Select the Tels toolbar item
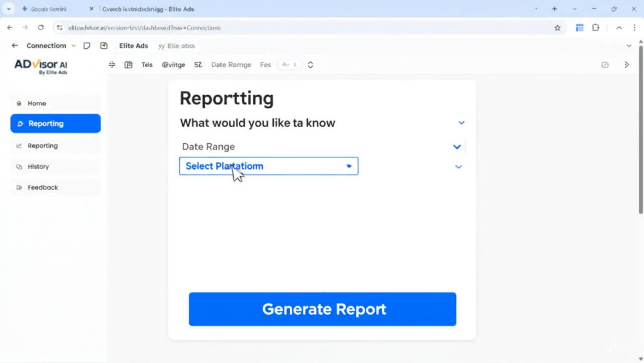 [x=147, y=64]
